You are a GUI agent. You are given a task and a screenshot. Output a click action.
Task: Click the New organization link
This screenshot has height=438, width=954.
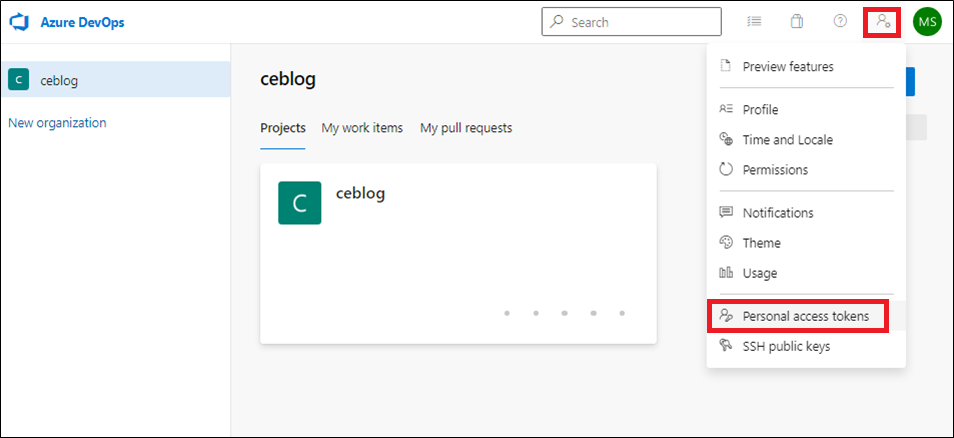click(57, 123)
